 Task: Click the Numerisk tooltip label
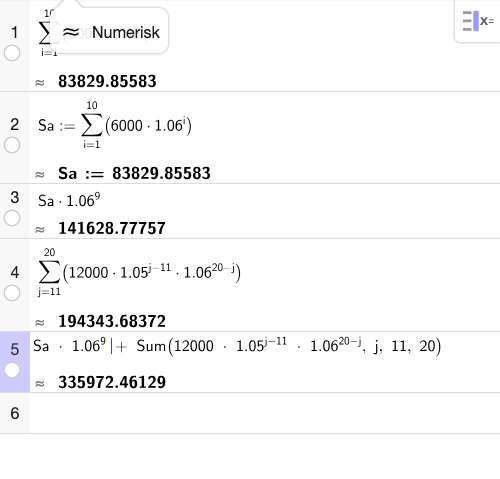pyautogui.click(x=111, y=32)
